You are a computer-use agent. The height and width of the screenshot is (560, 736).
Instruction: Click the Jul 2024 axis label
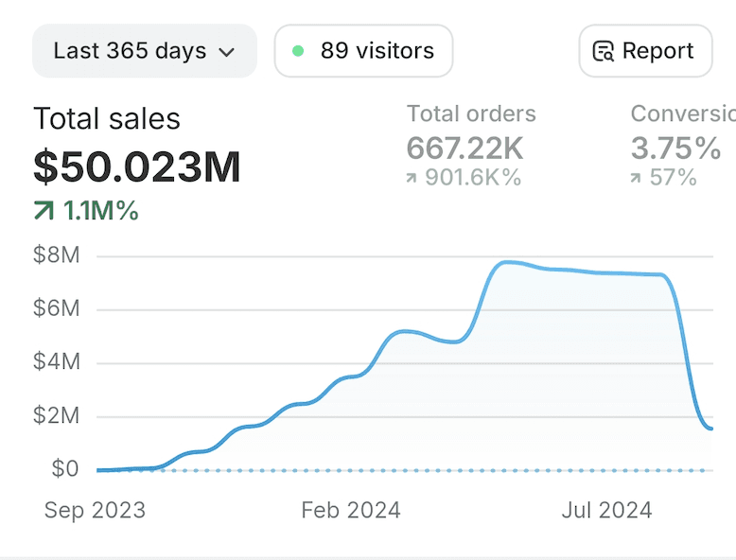[x=606, y=510]
